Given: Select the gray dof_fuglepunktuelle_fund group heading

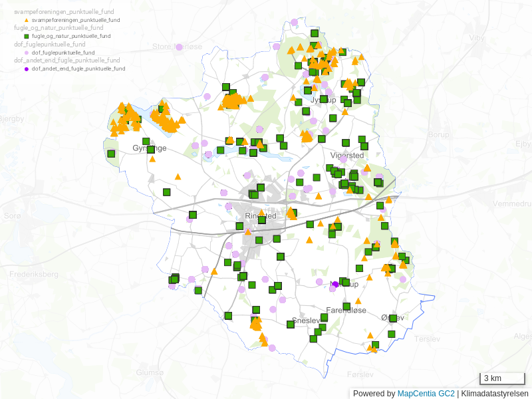Looking at the screenshot, I should [x=50, y=44].
